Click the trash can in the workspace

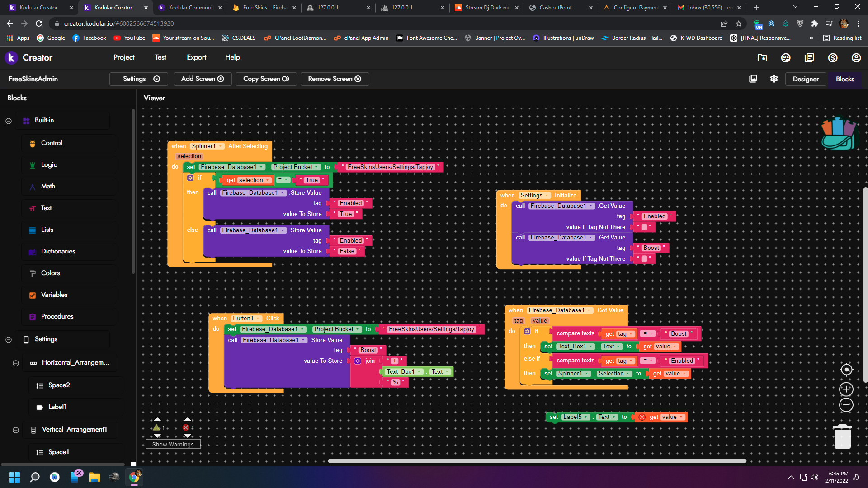(842, 436)
